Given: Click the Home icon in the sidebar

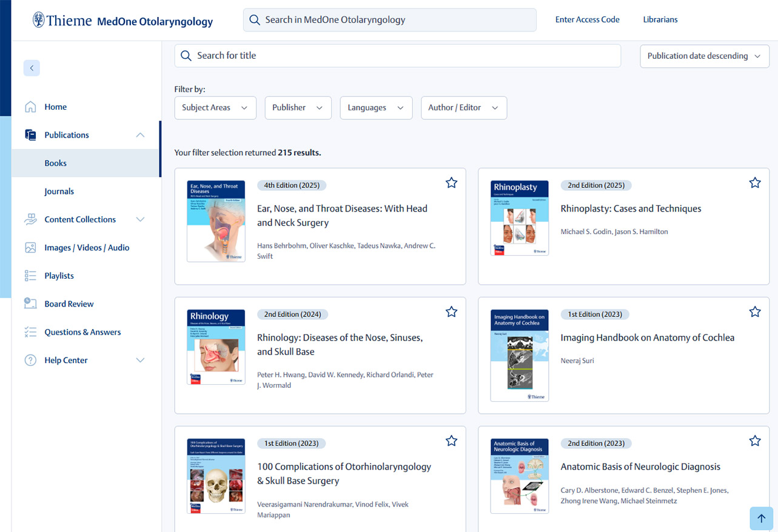Looking at the screenshot, I should coord(30,107).
